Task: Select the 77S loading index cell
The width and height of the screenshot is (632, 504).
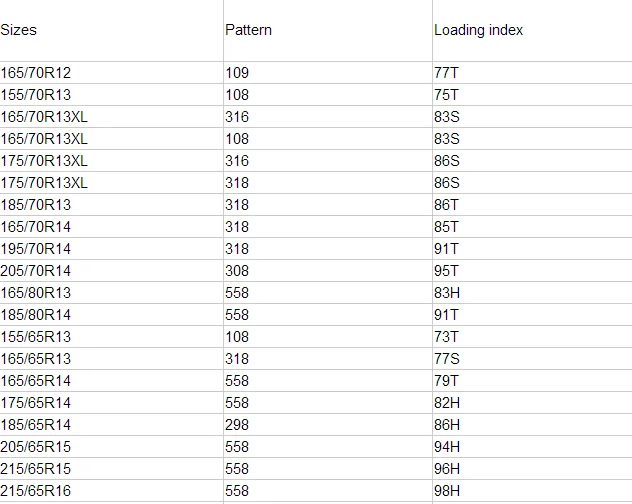Action: (446, 359)
